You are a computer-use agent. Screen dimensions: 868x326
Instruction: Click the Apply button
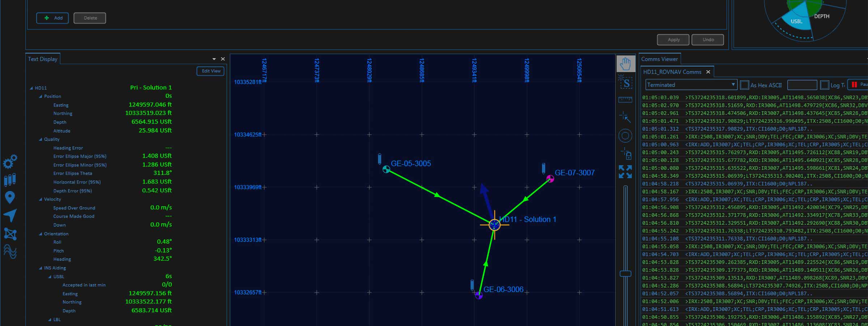pyautogui.click(x=673, y=39)
